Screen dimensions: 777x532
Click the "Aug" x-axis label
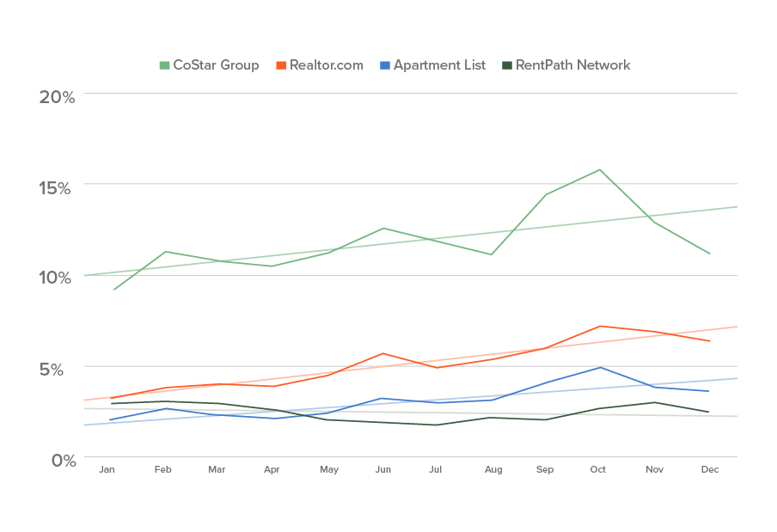493,469
